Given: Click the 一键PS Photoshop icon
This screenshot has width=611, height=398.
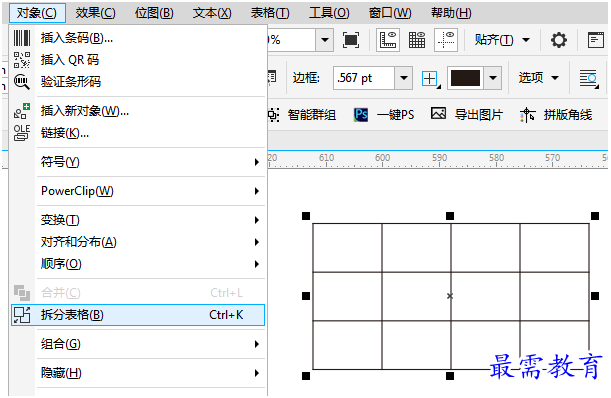Looking at the screenshot, I should [361, 115].
